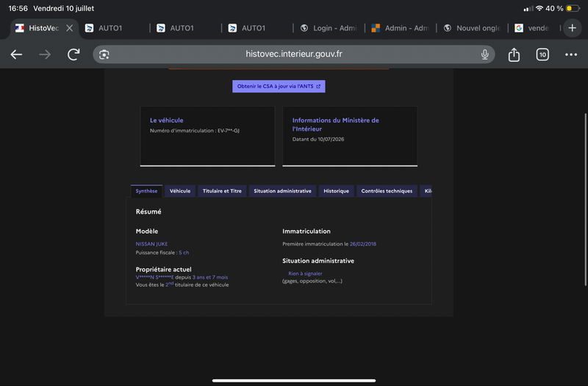Switch to Situation administrative tab
Screen dimensions: 588x386
(x=282, y=191)
